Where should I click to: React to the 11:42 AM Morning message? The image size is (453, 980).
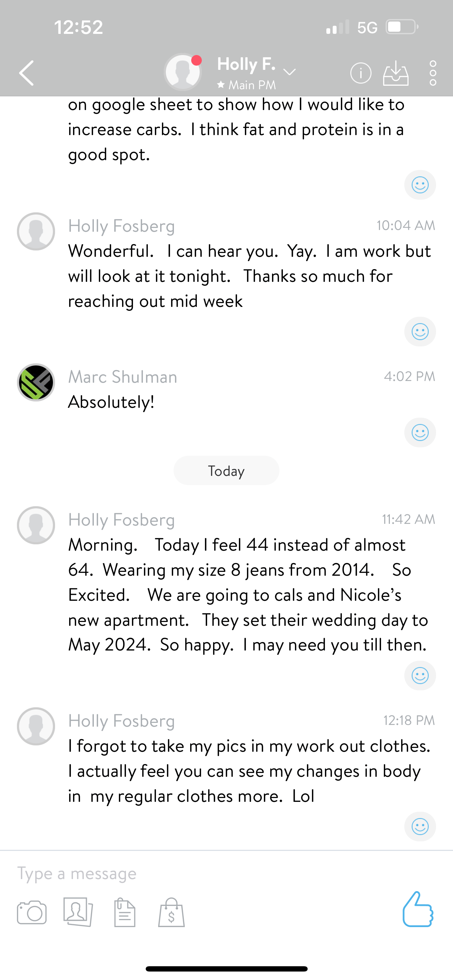(x=420, y=676)
